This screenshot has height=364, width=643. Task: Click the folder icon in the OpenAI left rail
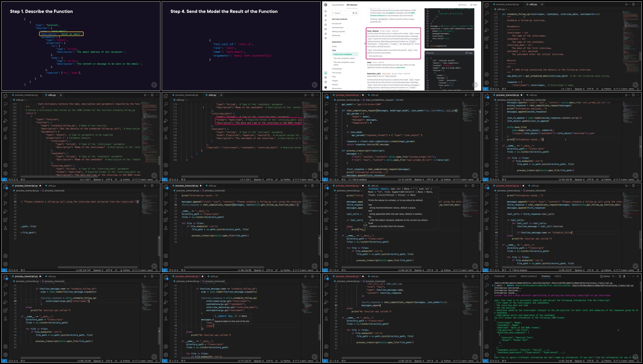326,29
